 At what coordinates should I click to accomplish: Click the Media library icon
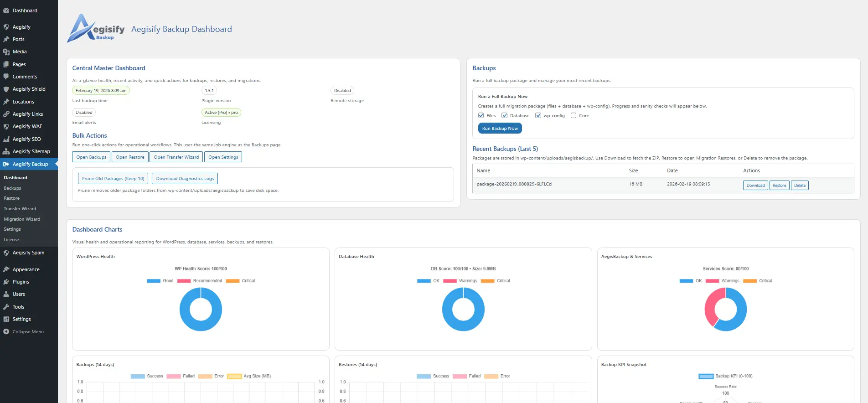click(x=6, y=52)
